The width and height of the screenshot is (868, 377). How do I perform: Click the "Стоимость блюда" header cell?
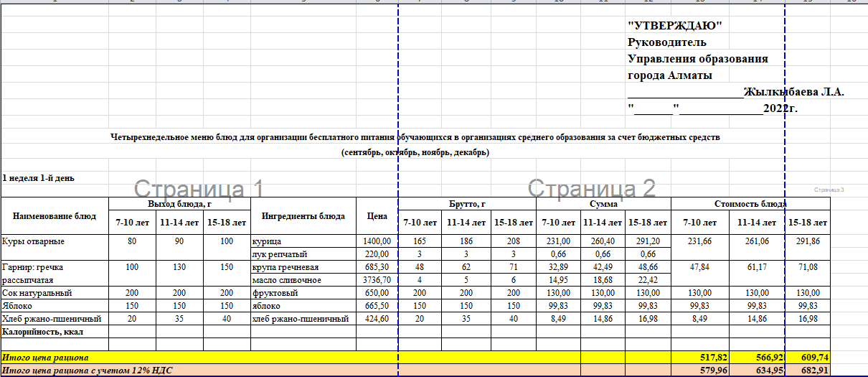[750, 204]
